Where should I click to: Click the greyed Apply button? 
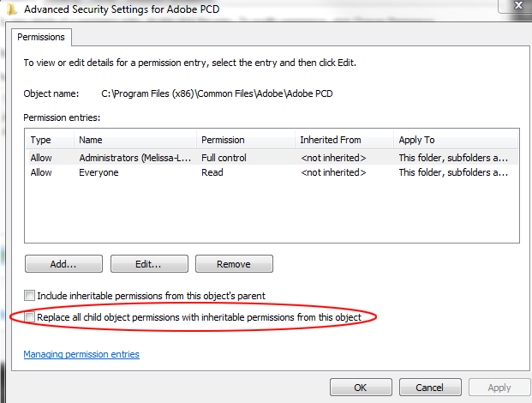pyautogui.click(x=499, y=388)
